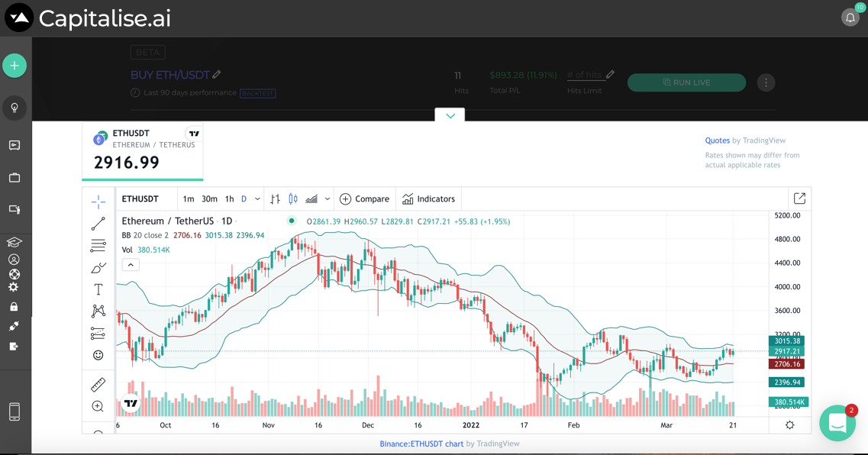Switch chart to bars style
This screenshot has height=455, width=868.
pos(275,199)
